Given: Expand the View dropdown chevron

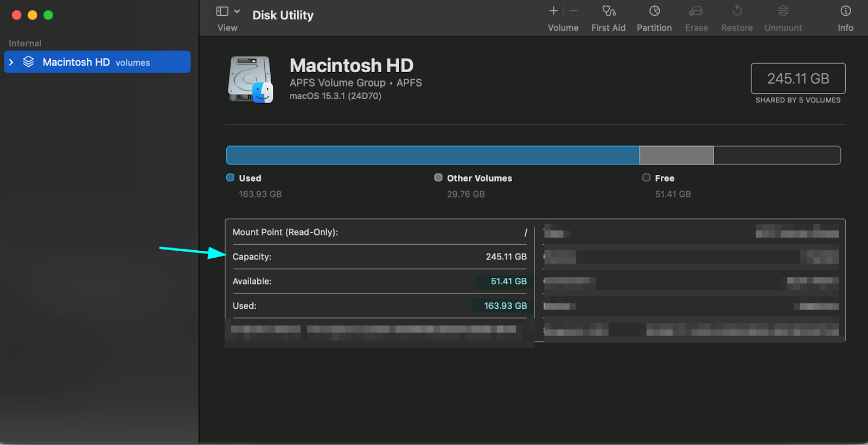Looking at the screenshot, I should tap(237, 11).
